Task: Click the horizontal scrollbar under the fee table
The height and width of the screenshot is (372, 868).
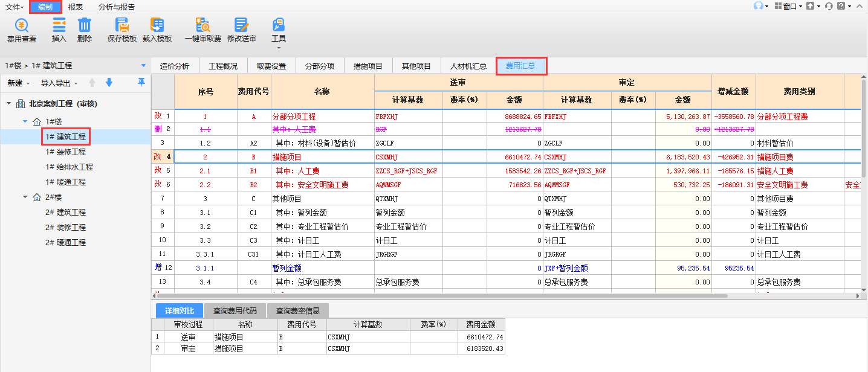Action: coord(423,296)
